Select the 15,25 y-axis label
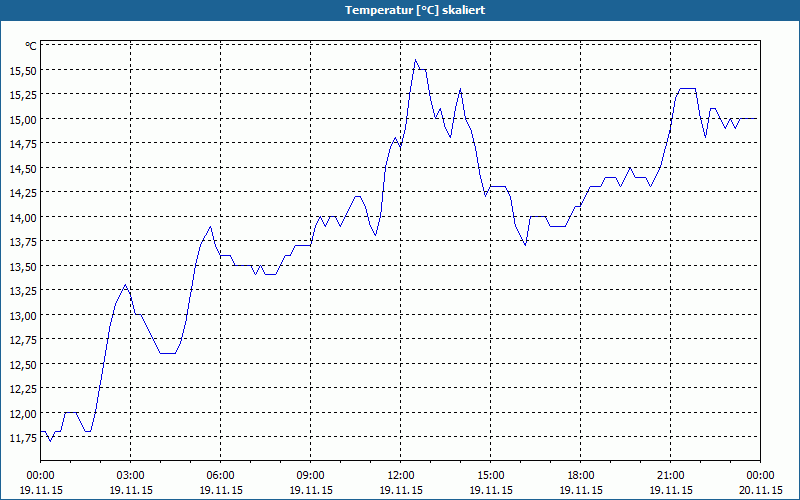Viewport: 800px width, 500px height. point(23,95)
